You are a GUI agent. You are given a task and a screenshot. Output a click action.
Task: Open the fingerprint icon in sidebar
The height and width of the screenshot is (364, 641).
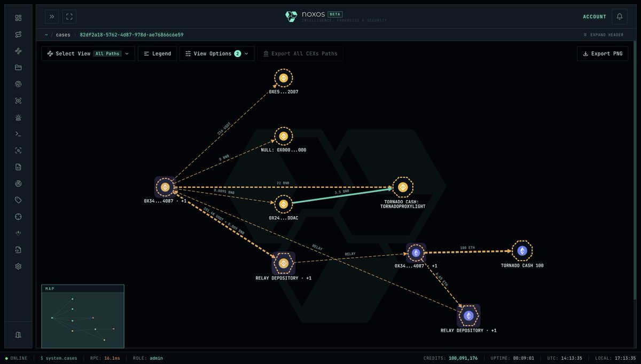pyautogui.click(x=18, y=84)
